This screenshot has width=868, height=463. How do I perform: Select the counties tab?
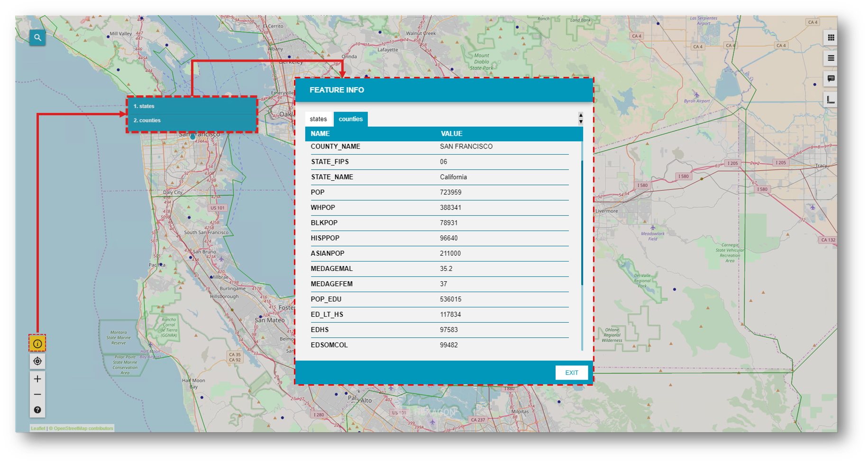click(350, 119)
